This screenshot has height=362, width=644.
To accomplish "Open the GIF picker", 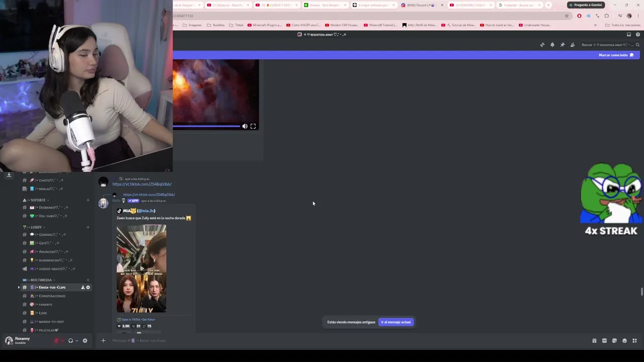I will click(604, 341).
